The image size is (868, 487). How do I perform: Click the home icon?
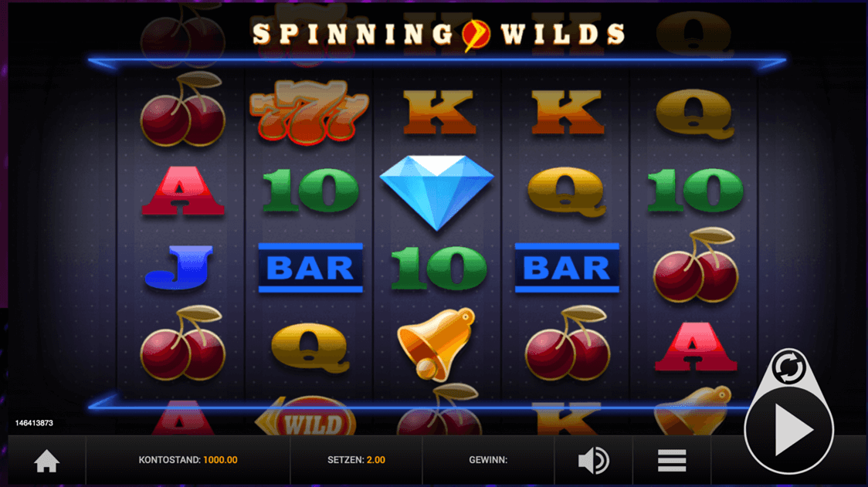pos(46,461)
